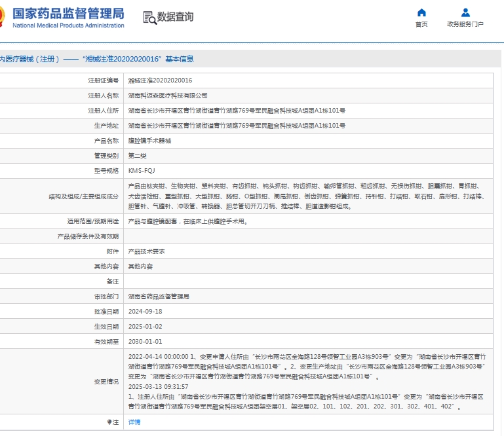Click the 注册人住所 address value
This screenshot has width=504, height=436.
coord(237,111)
